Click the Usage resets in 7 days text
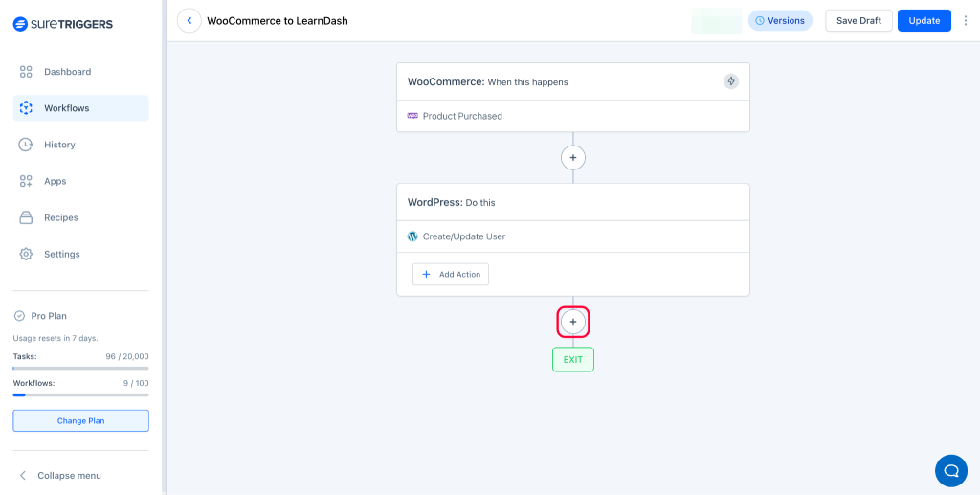The image size is (980, 495). click(56, 338)
